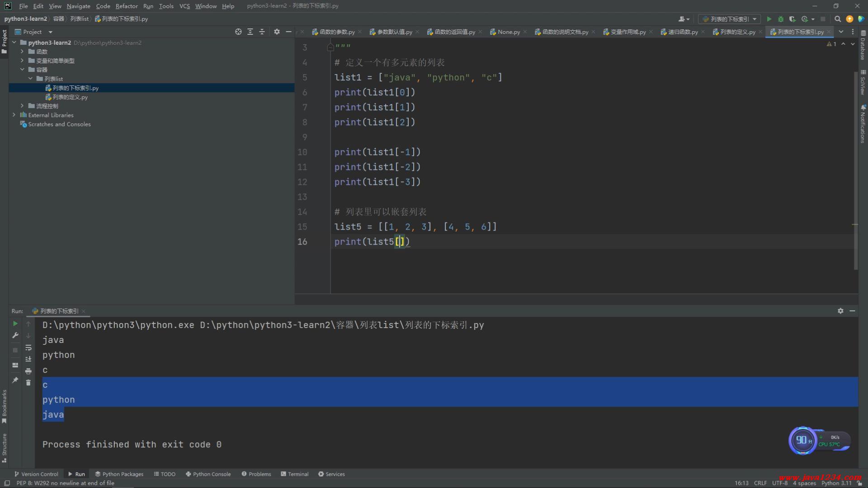The height and width of the screenshot is (488, 868).
Task: Toggle soft-wrap in Run output
Action: click(28, 347)
